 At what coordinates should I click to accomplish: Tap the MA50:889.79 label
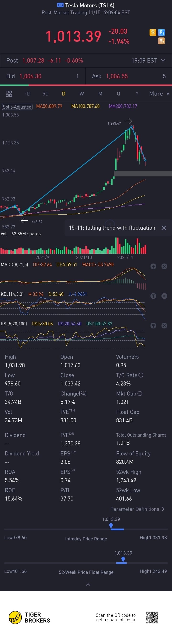[x=49, y=106]
